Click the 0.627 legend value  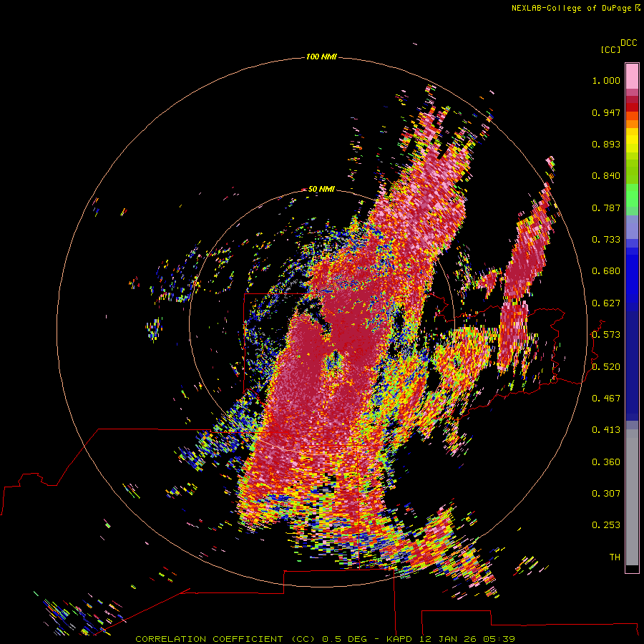coord(606,303)
